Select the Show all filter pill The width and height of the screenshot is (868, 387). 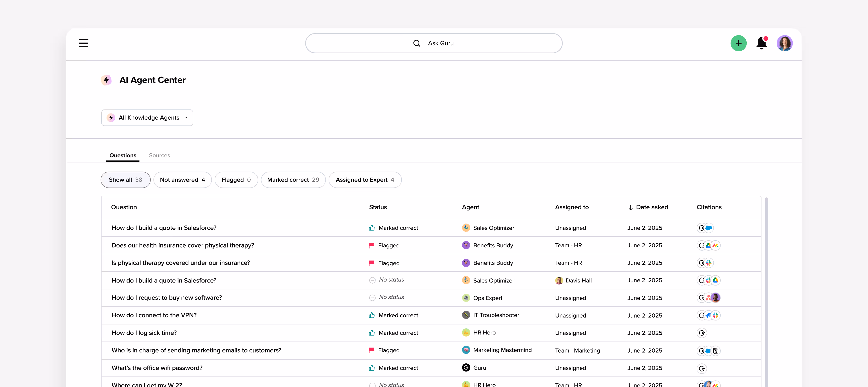pos(125,180)
